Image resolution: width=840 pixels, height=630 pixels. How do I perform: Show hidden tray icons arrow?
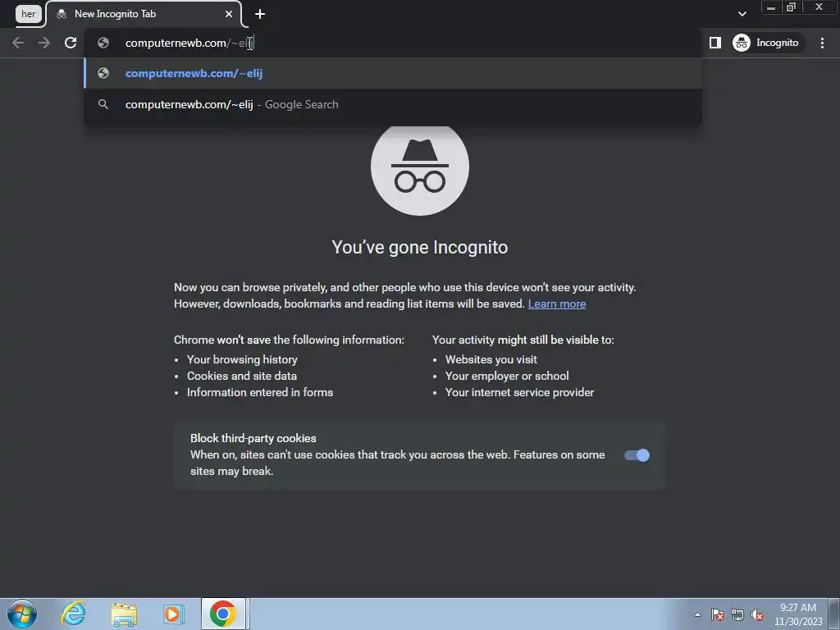[x=697, y=614]
